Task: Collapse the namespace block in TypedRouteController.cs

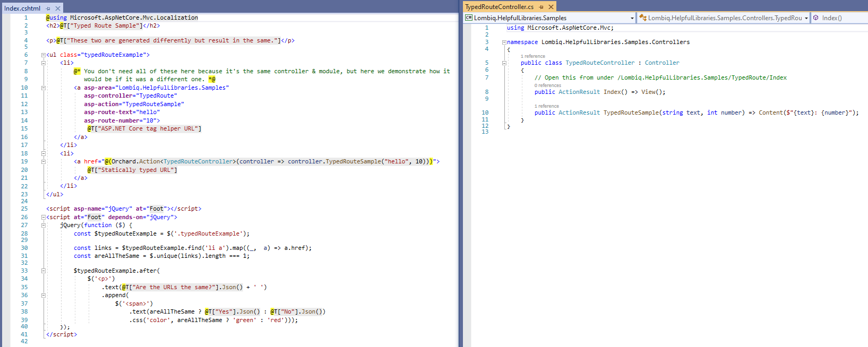Action: (x=504, y=42)
